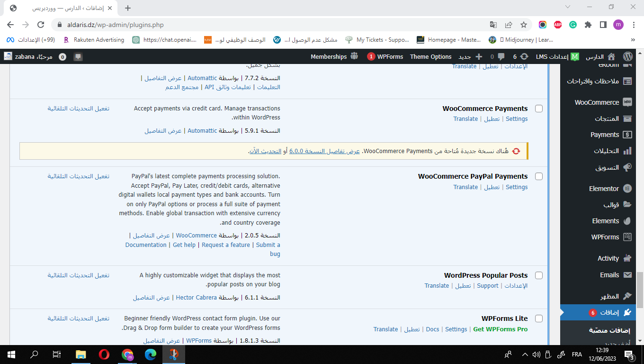
Task: Open the WooCommerce menu in the sidebar
Action: [x=597, y=102]
